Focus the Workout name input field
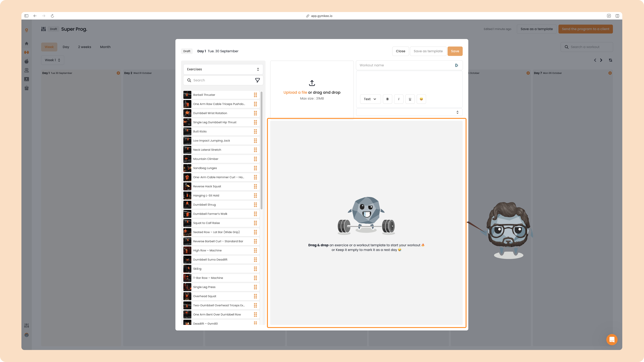The width and height of the screenshot is (644, 362). [x=409, y=65]
